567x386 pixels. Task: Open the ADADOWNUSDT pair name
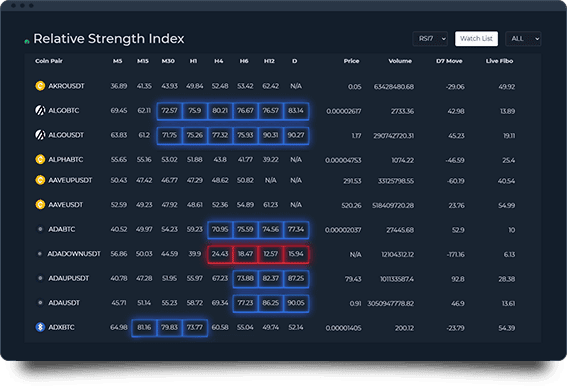click(x=74, y=254)
